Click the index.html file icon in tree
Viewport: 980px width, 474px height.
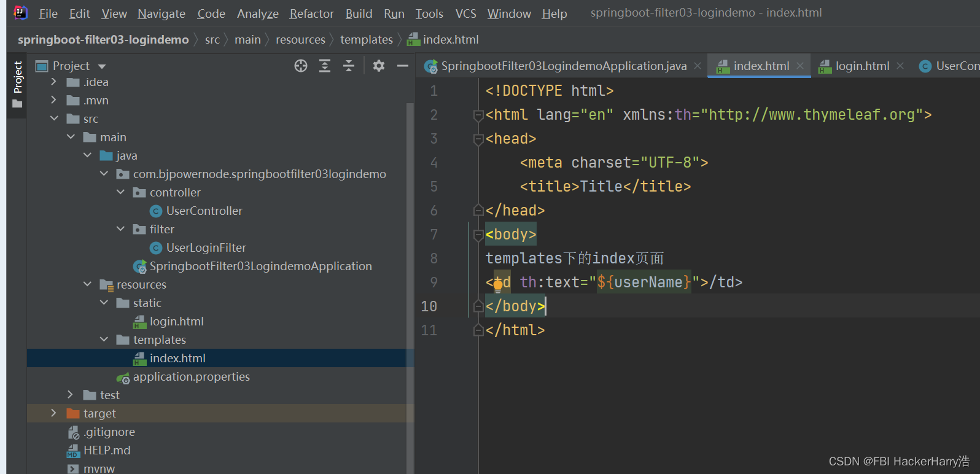(140, 359)
